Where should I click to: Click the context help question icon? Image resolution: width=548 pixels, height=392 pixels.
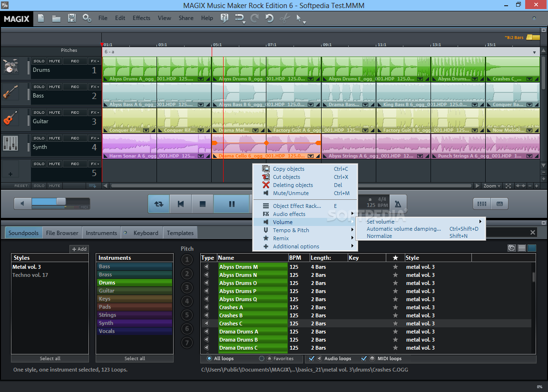225,18
